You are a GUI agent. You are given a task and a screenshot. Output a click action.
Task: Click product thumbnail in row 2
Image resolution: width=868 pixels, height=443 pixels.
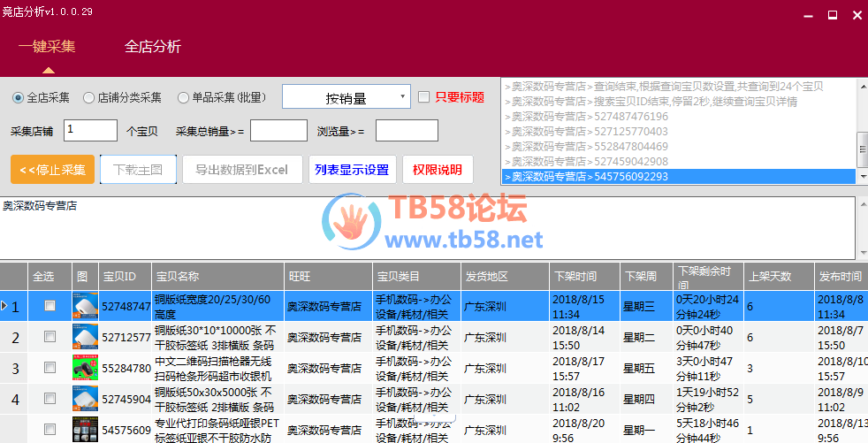(x=83, y=337)
